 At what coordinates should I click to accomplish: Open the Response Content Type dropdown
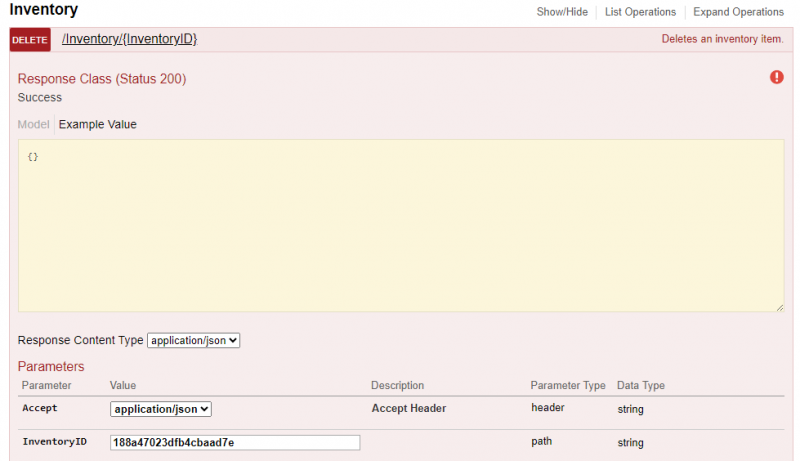pyautogui.click(x=194, y=340)
